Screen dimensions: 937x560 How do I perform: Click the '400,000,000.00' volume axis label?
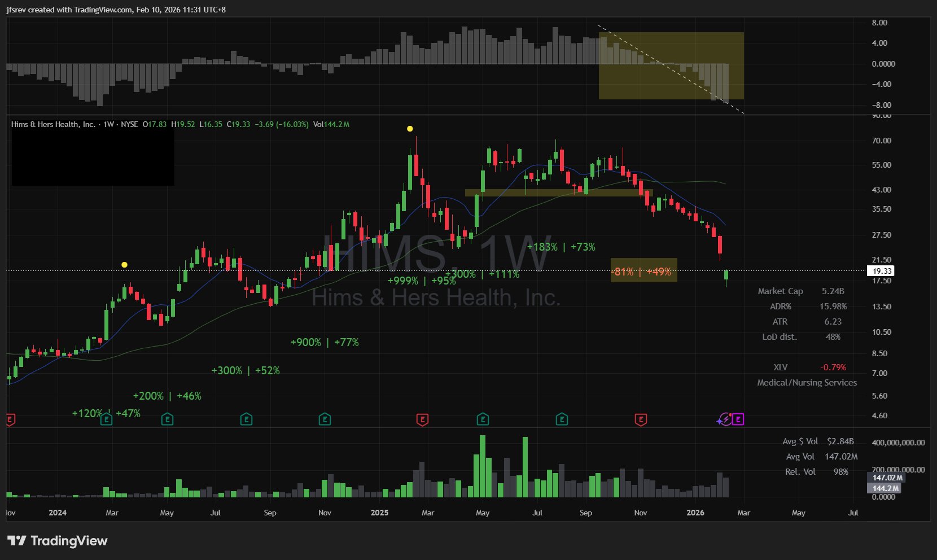899,443
